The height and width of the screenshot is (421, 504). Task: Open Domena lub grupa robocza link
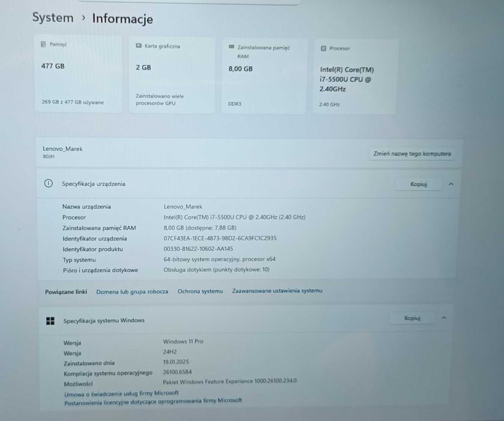click(132, 292)
